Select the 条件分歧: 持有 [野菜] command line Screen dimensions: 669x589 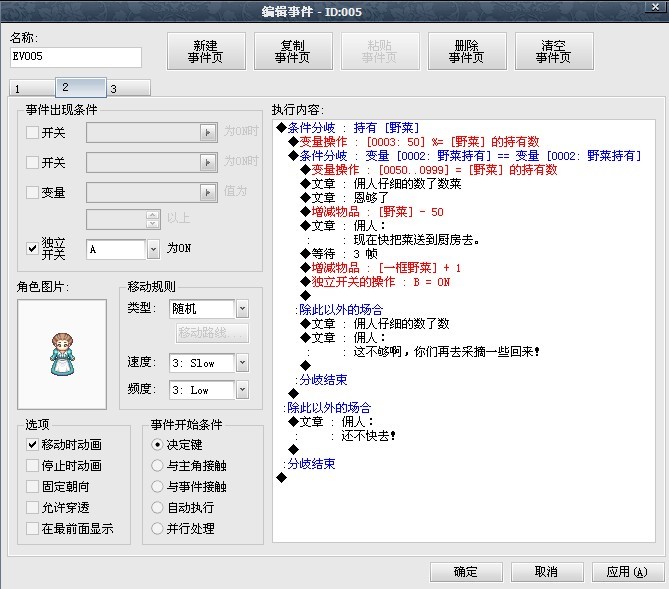[348, 128]
